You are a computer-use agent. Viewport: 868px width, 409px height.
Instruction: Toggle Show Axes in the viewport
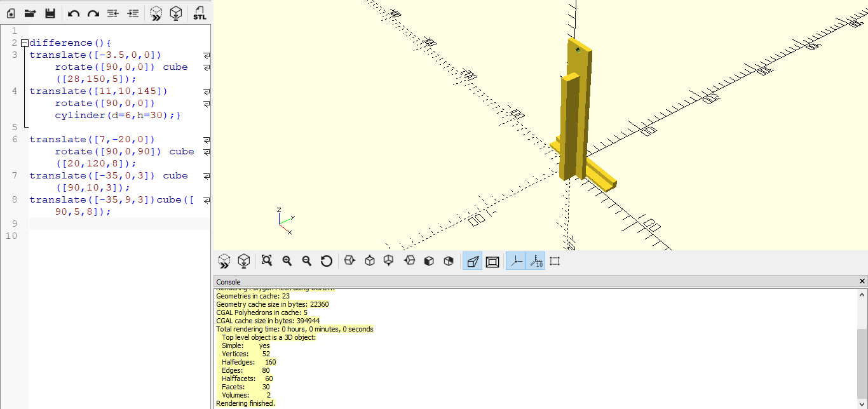click(x=516, y=261)
